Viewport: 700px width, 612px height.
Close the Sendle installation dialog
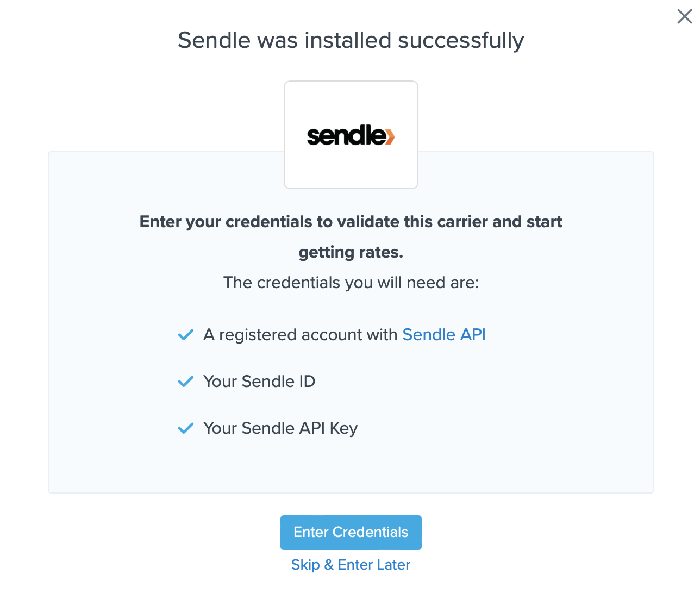[x=684, y=16]
